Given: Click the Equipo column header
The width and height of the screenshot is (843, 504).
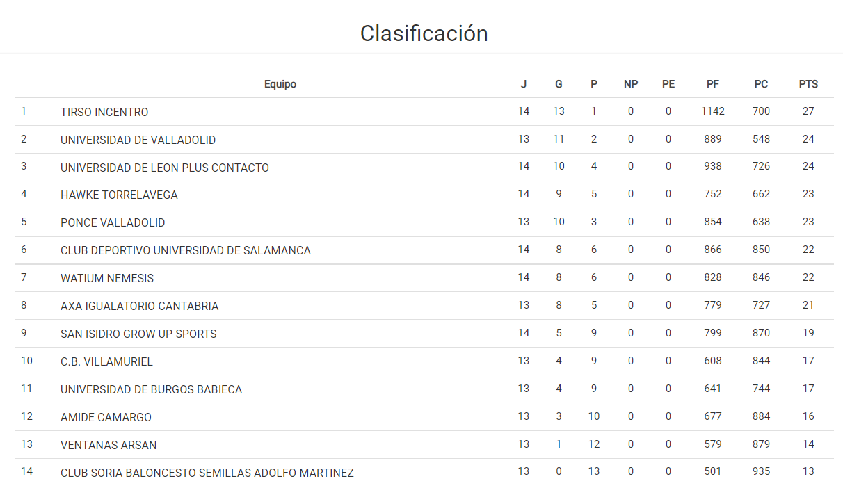Looking at the screenshot, I should pyautogui.click(x=280, y=84).
